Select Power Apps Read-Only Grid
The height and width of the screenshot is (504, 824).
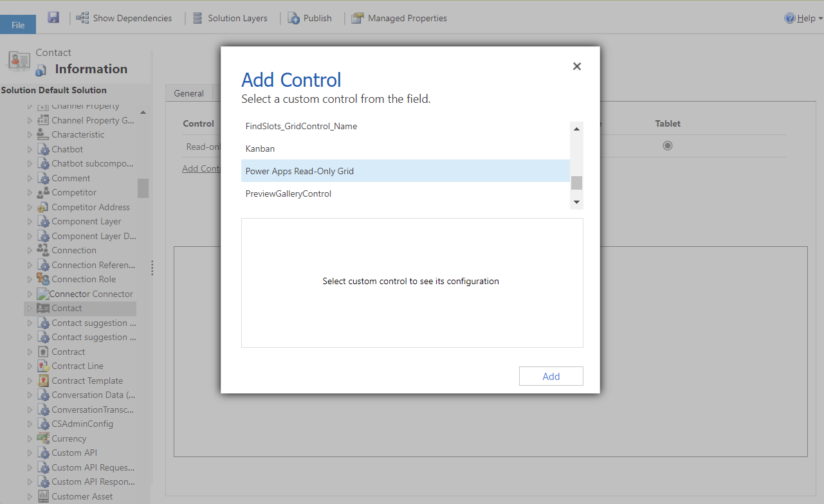405,171
